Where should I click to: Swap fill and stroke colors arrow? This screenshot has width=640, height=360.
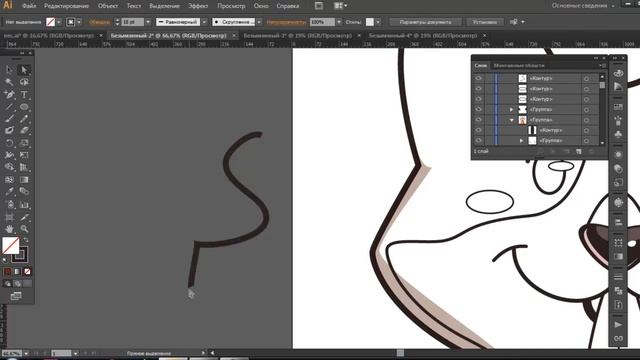click(x=26, y=240)
